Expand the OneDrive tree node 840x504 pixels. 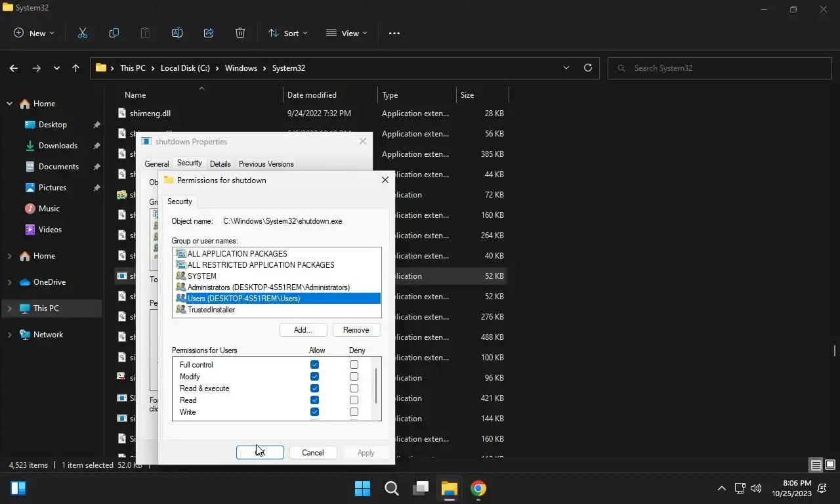[9, 282]
